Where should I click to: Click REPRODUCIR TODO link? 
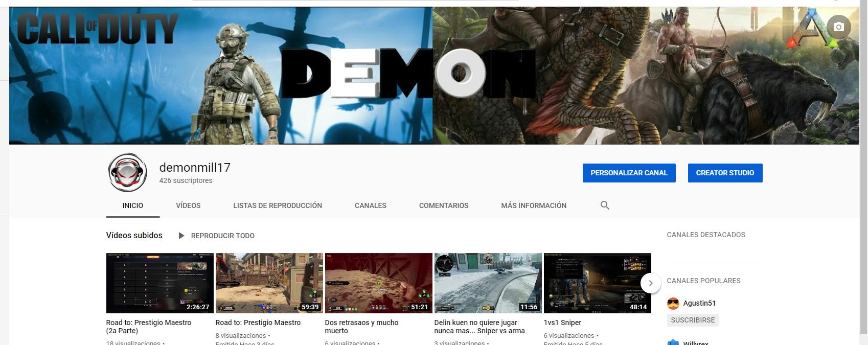pyautogui.click(x=223, y=236)
